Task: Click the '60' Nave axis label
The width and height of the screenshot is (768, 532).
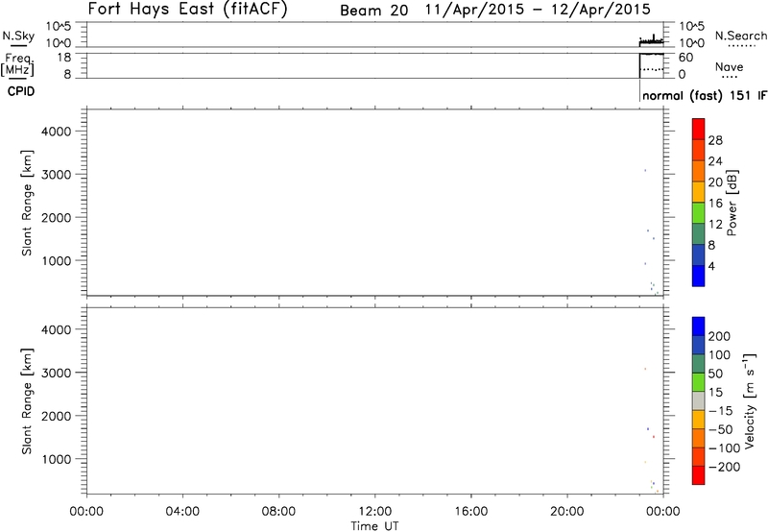Action: (685, 58)
